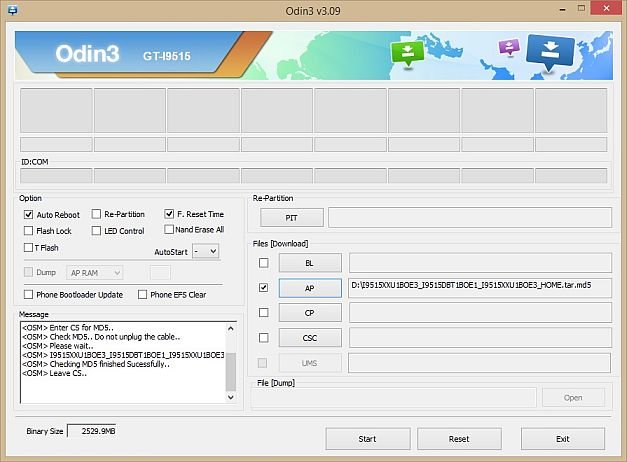This screenshot has width=627, height=462.
Task: Click the Reset button
Action: coord(459,439)
